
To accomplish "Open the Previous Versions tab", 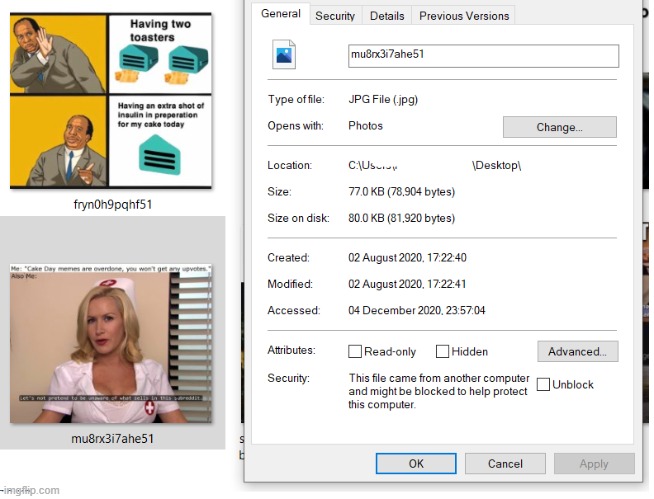I will click(x=464, y=16).
